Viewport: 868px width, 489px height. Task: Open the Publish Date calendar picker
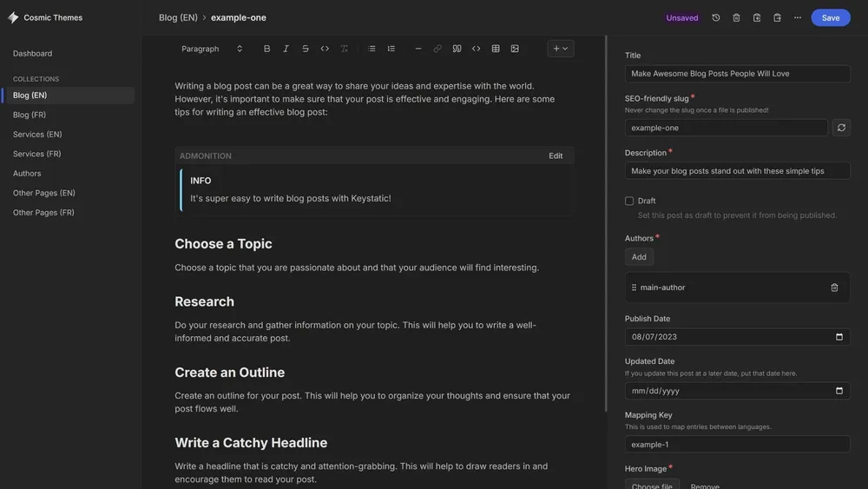click(839, 337)
